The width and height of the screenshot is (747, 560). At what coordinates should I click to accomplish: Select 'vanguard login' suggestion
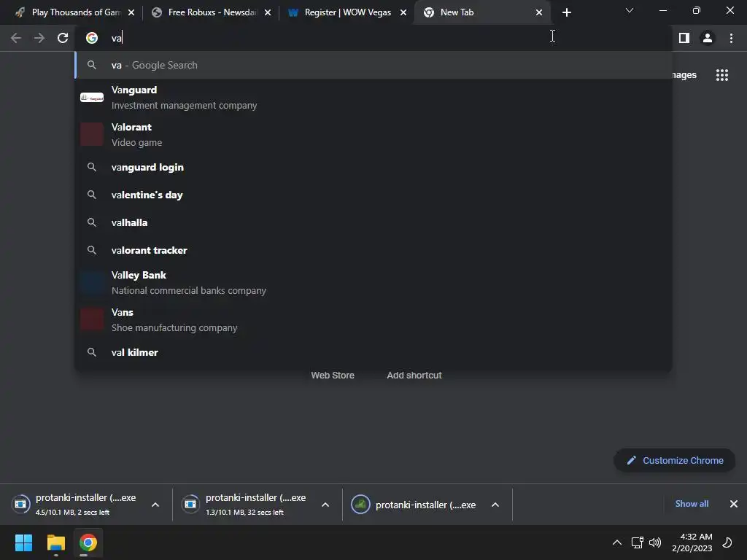(373, 167)
